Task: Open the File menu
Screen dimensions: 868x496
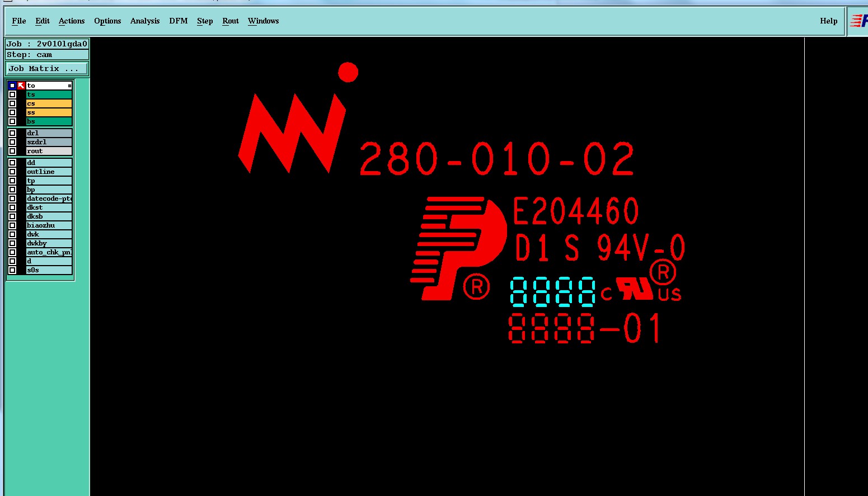Action: coord(19,21)
